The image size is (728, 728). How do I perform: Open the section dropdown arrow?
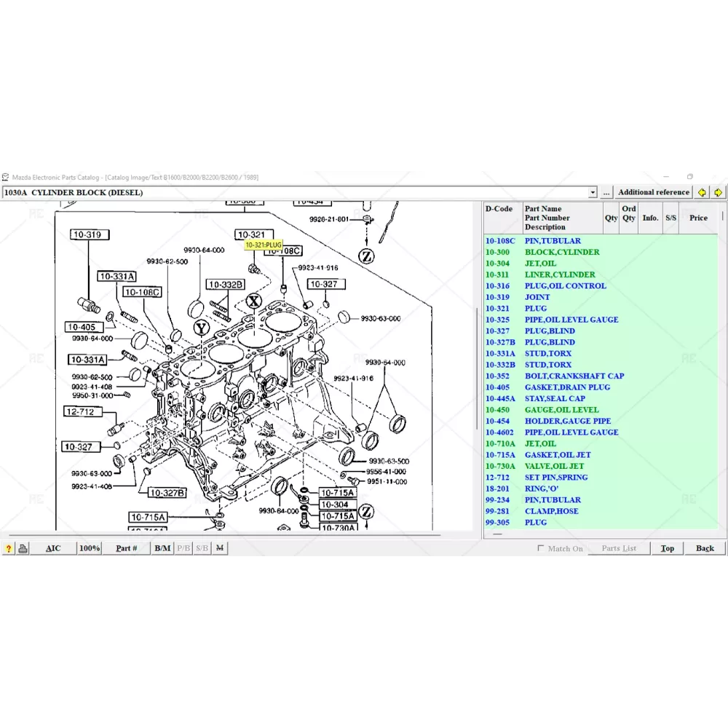tap(593, 192)
